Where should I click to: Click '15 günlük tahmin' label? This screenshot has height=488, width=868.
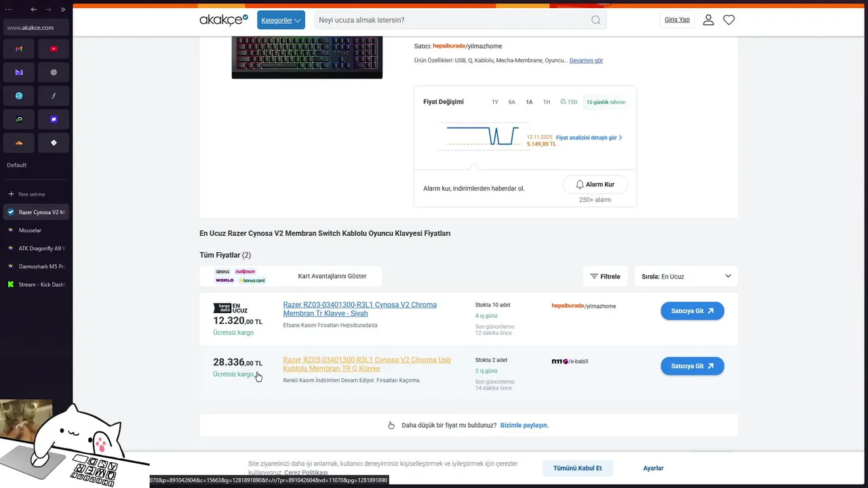[606, 102]
